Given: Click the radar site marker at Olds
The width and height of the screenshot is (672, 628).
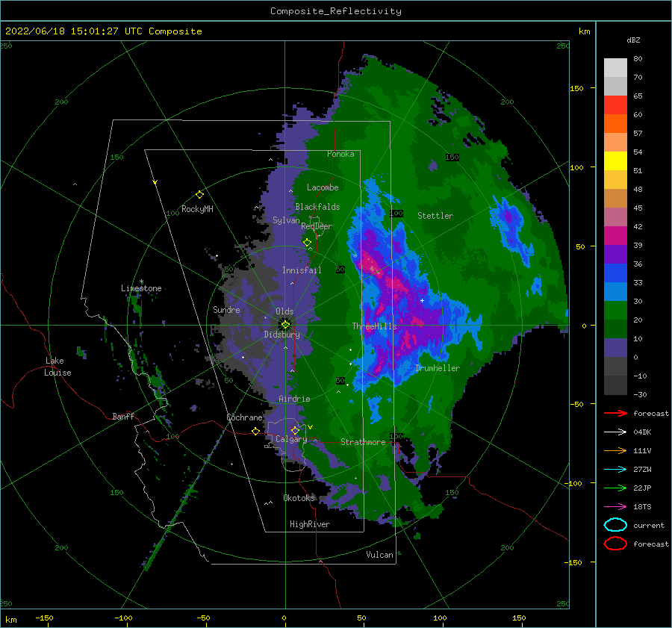Looking at the screenshot, I should point(285,325).
